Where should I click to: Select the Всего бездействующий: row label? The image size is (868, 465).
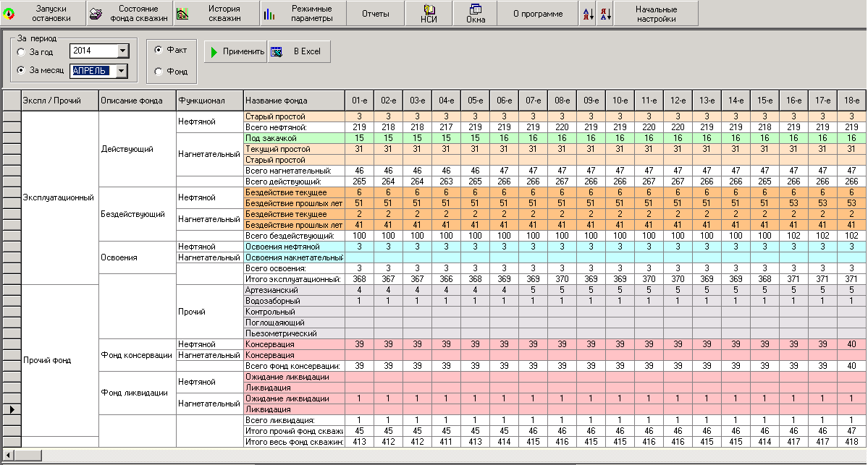point(294,236)
